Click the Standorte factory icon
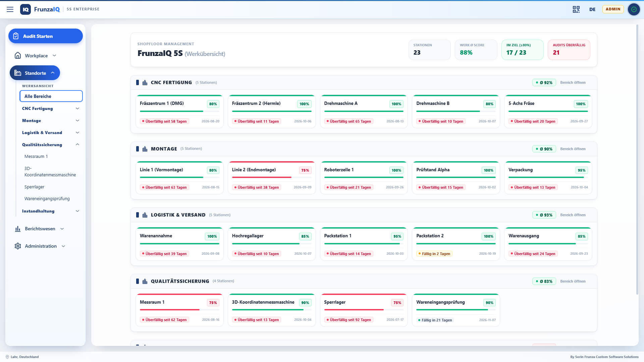This screenshot has height=362, width=644. pyautogui.click(x=18, y=73)
